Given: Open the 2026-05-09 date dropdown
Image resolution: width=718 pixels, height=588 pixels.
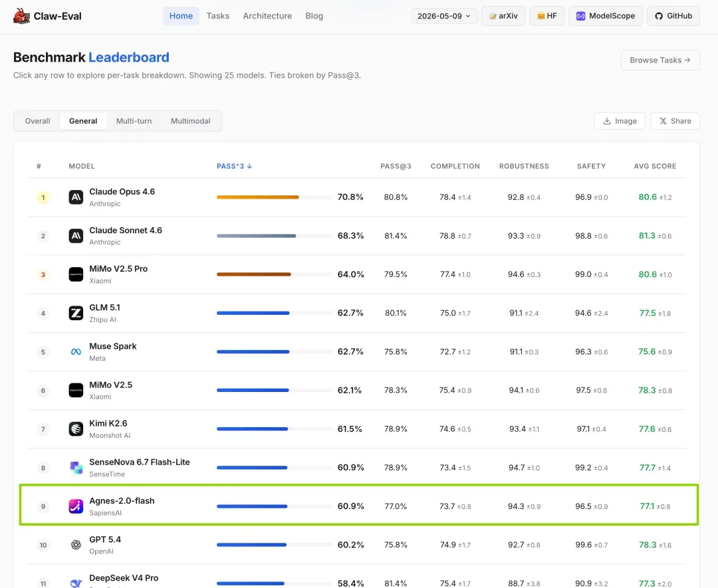Looking at the screenshot, I should pyautogui.click(x=444, y=16).
